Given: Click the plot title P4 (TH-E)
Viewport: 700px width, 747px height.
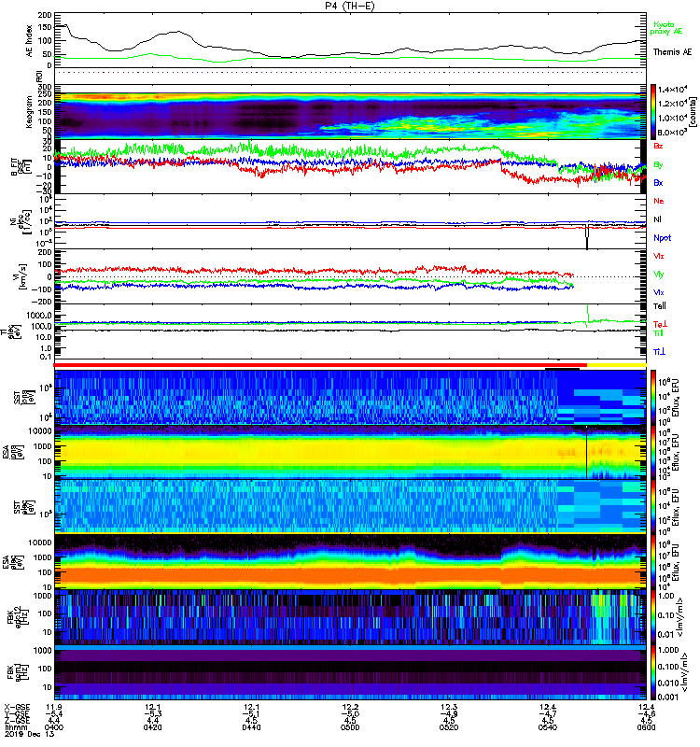Looking at the screenshot, I should [x=350, y=6].
